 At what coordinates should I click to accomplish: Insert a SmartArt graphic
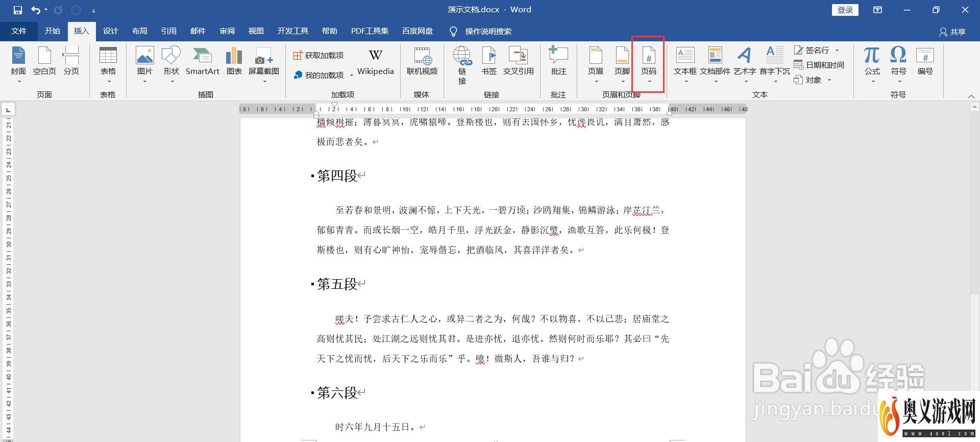203,61
